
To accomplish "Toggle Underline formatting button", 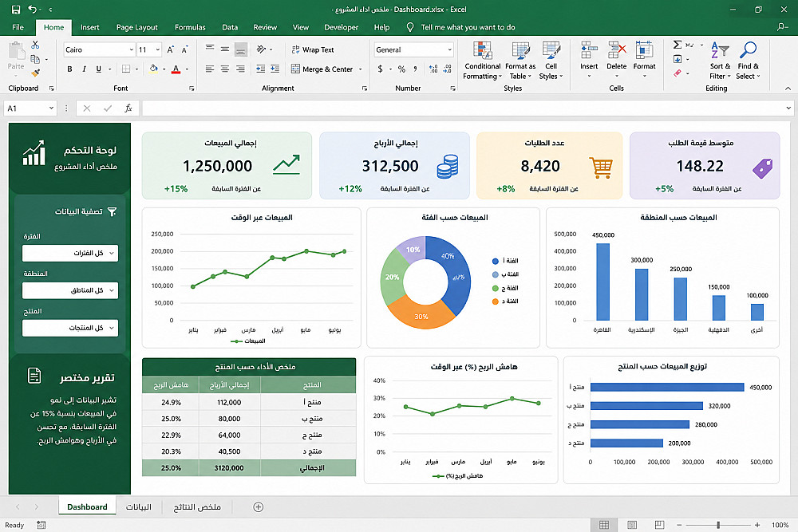I will pos(99,69).
